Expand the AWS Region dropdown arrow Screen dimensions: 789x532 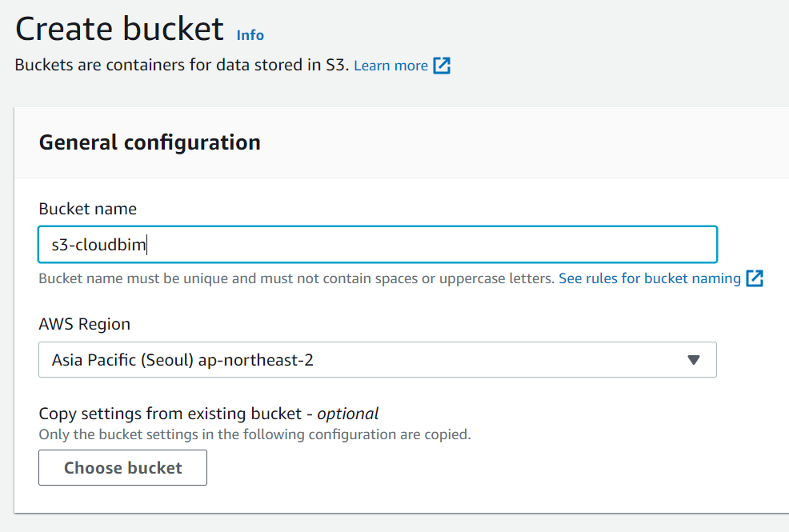pyautogui.click(x=694, y=360)
